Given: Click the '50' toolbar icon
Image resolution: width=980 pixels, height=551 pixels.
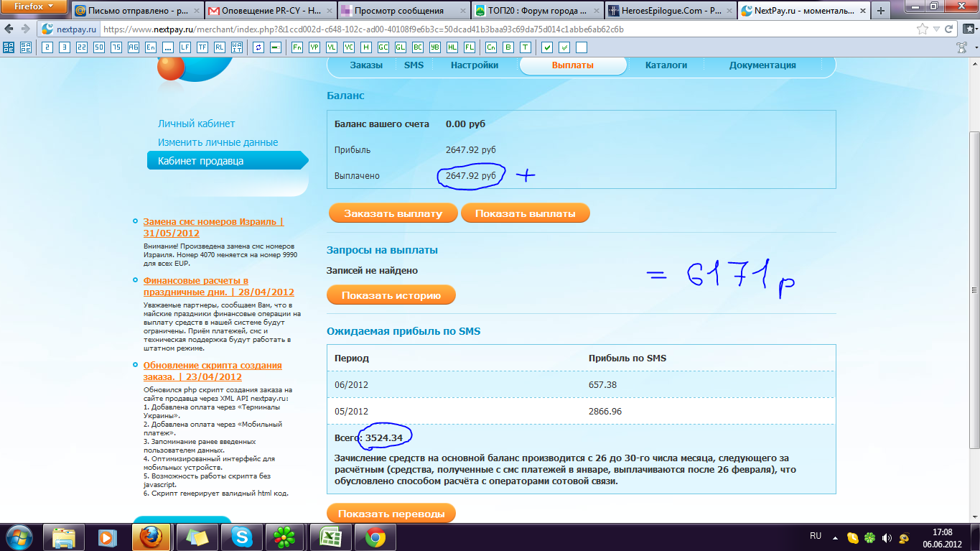Looking at the screenshot, I should click(x=99, y=47).
